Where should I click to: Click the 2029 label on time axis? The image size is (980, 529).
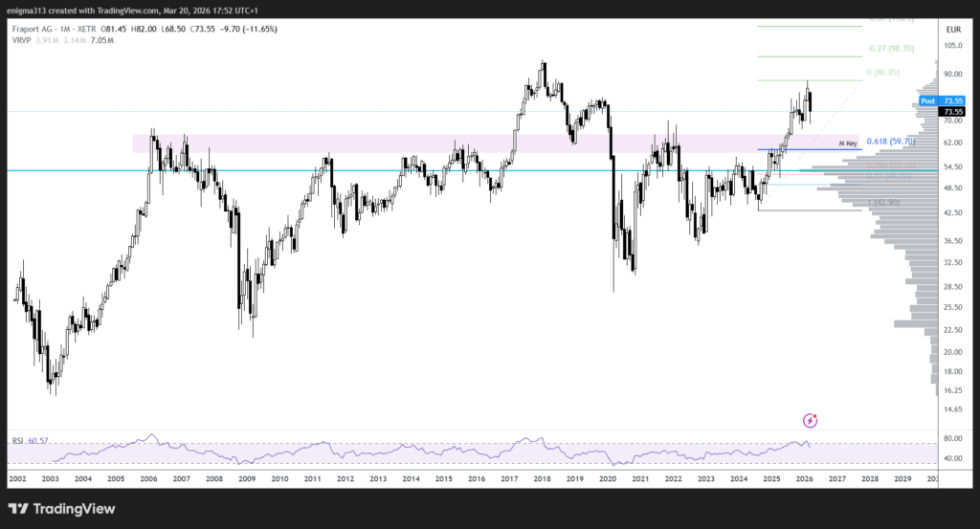point(902,479)
